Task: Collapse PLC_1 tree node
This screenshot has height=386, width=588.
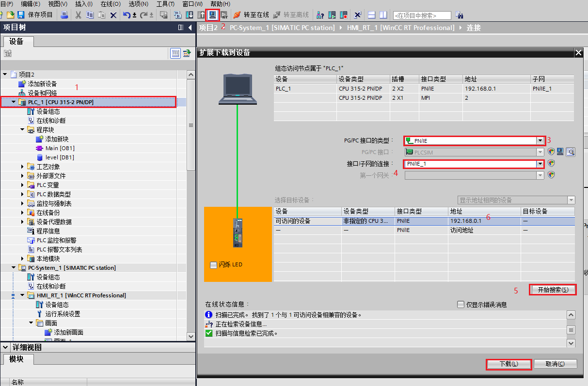Action: [14, 102]
